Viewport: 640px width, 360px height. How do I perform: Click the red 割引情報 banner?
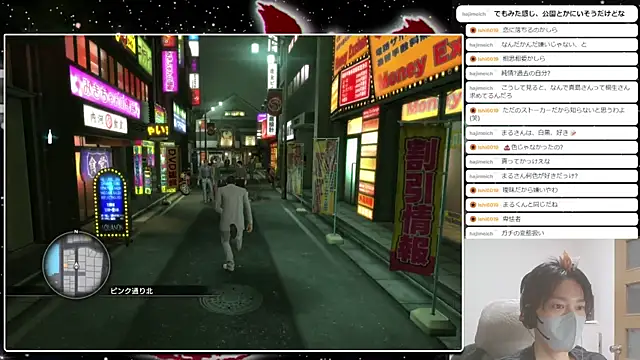416,200
